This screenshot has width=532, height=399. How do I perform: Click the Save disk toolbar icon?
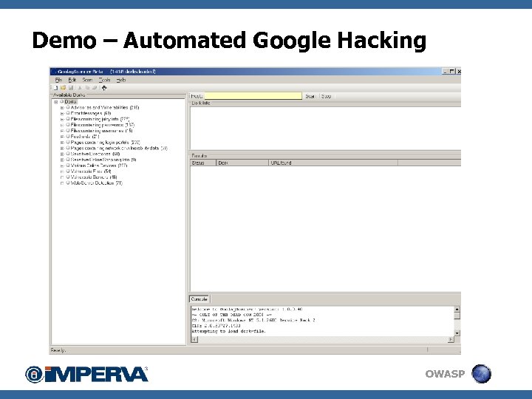(71, 88)
